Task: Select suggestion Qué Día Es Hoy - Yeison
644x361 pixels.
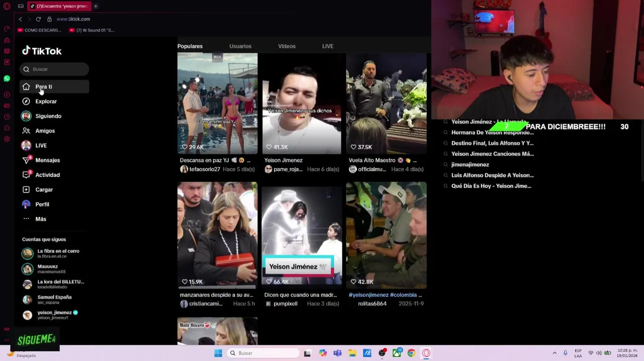Action: point(491,186)
